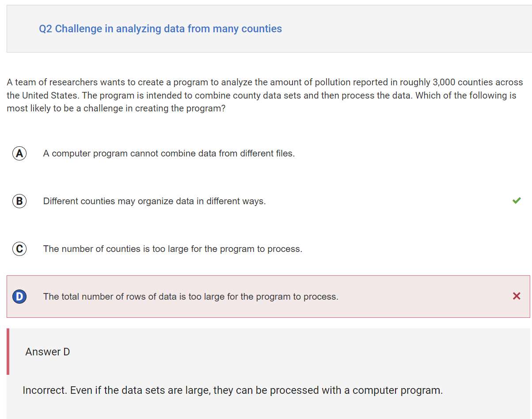Click the filled blue D answer circle
Screen dimensions: 532x419
19,297
